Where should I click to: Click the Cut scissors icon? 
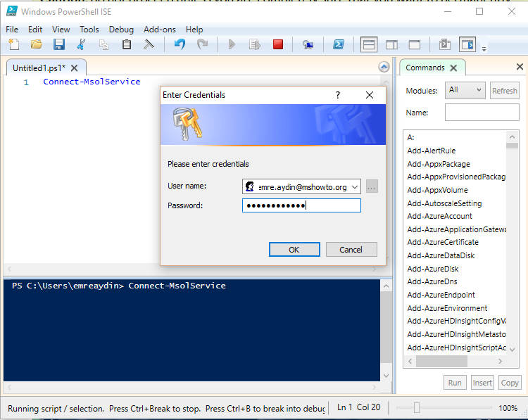click(81, 44)
